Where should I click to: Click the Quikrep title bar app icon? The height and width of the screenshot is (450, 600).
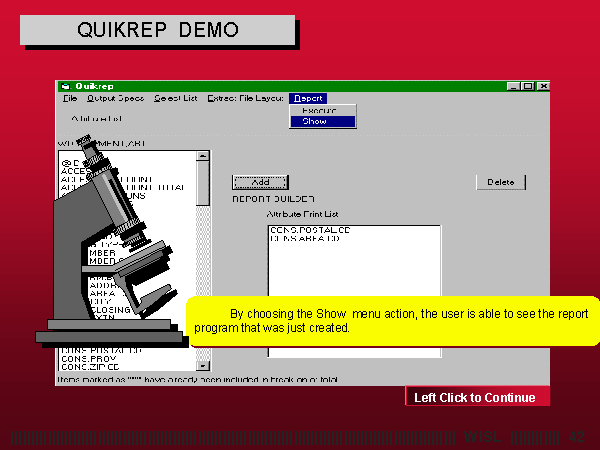tap(65, 86)
